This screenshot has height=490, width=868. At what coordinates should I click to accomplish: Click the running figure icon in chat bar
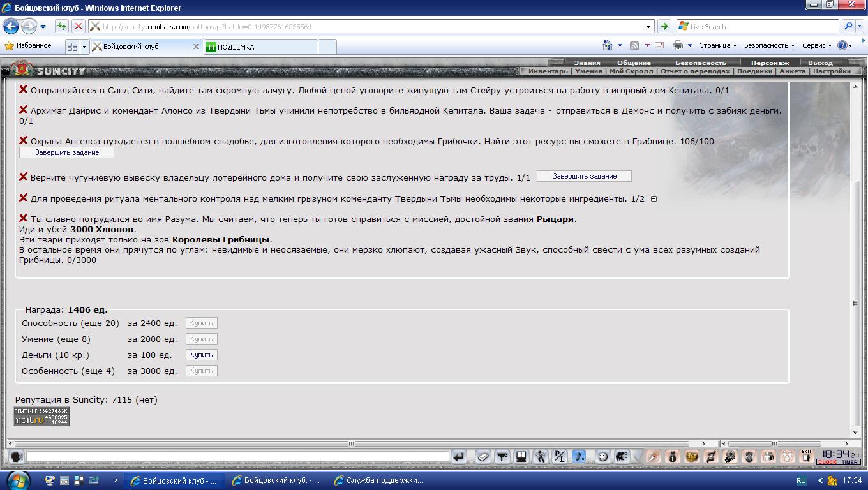[541, 456]
